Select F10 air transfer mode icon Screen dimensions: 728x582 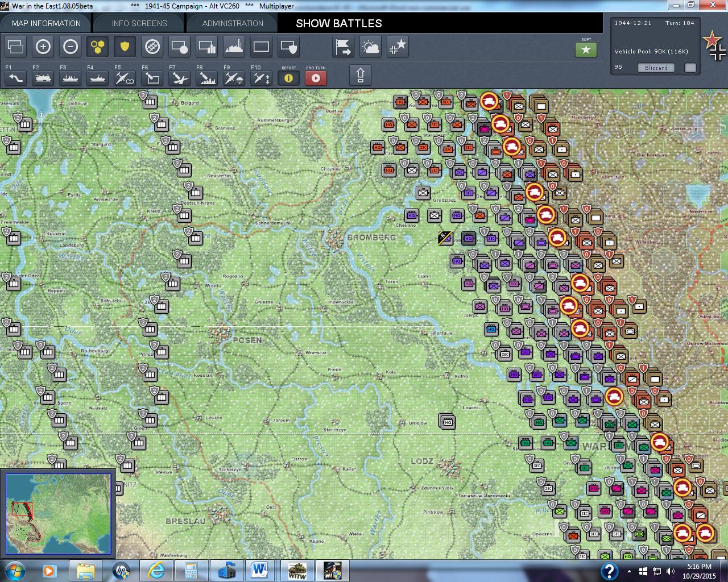click(x=262, y=78)
